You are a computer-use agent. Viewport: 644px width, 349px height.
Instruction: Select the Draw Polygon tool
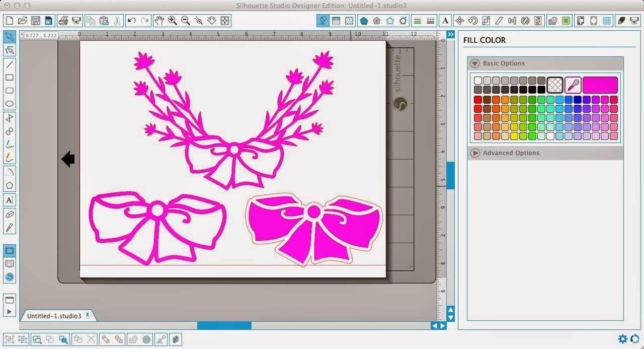pos(9,118)
